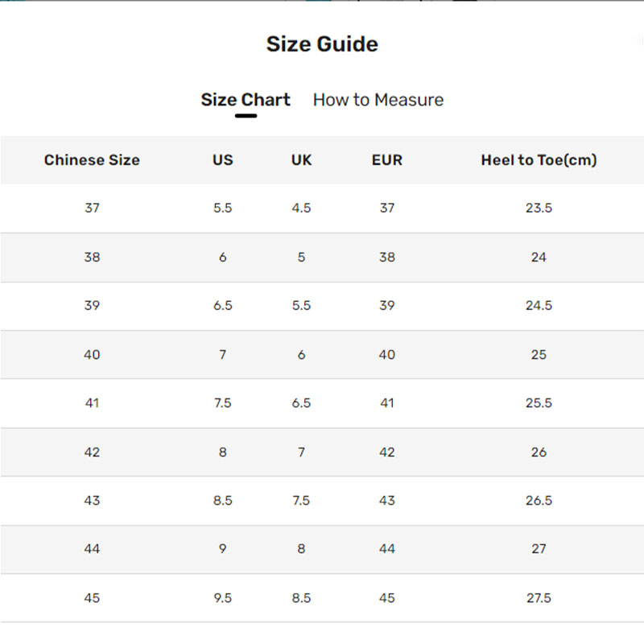
Task: Click the UK 7.5 cell
Action: [301, 501]
